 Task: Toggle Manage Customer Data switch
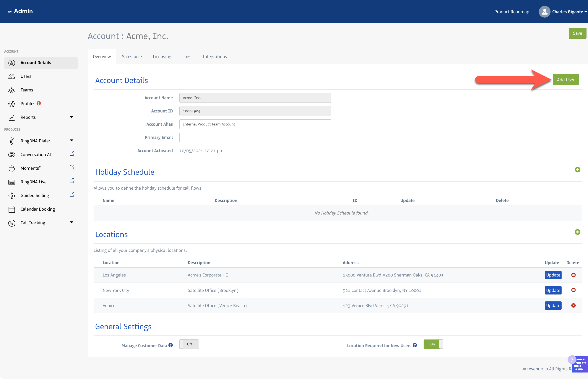point(189,344)
